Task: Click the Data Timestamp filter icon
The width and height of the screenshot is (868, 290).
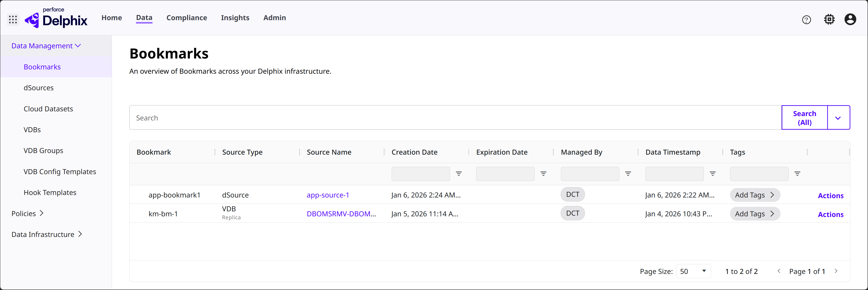Action: (713, 174)
